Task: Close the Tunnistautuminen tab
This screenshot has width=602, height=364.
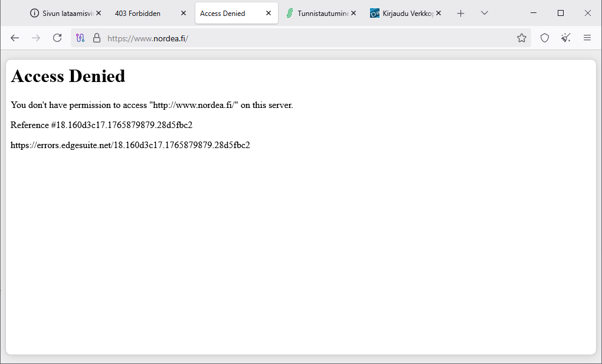Action: tap(354, 13)
